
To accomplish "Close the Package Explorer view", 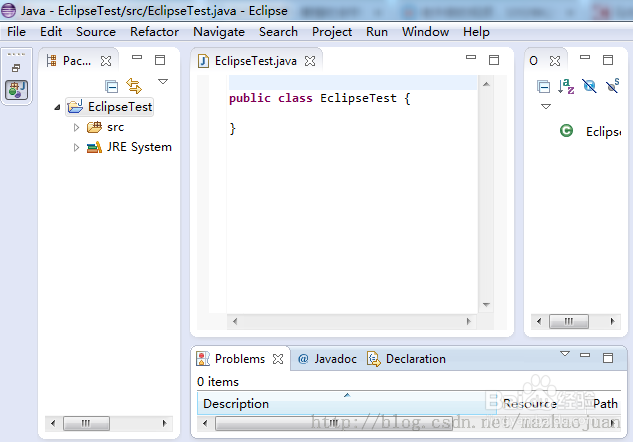I will 106,61.
